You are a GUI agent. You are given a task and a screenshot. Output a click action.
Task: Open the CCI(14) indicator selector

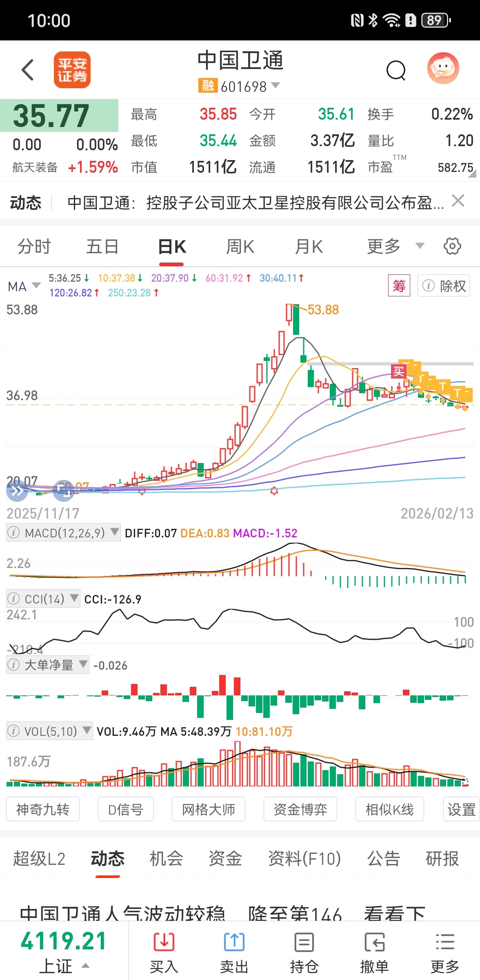44,599
